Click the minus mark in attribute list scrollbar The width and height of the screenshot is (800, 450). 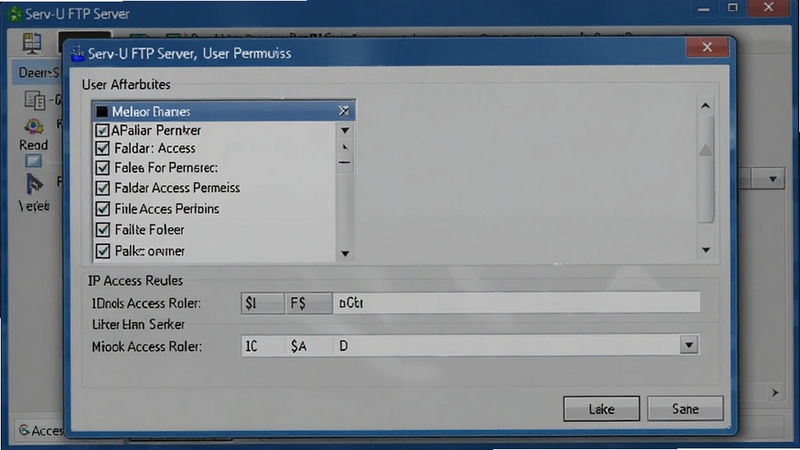coord(345,163)
